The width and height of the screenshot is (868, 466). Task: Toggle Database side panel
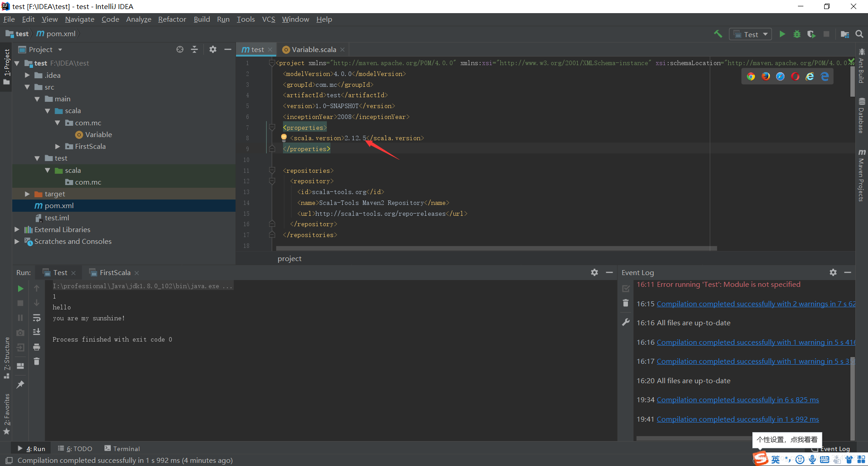click(x=862, y=116)
